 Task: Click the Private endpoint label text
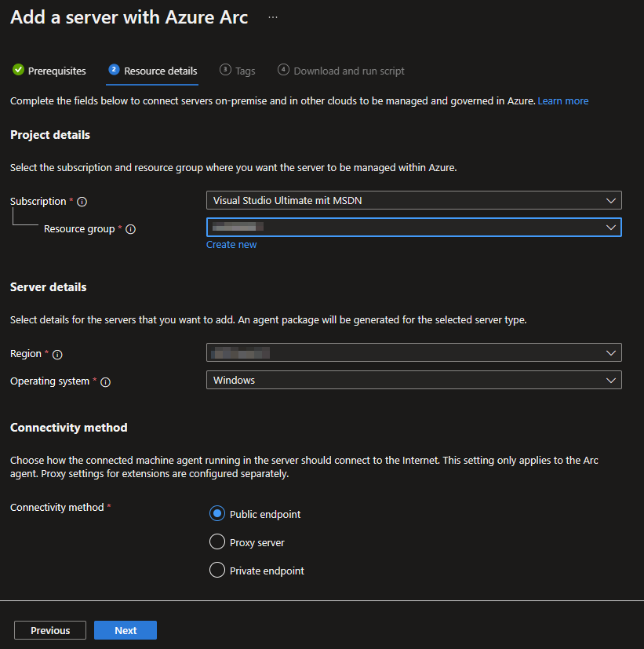pyautogui.click(x=267, y=571)
